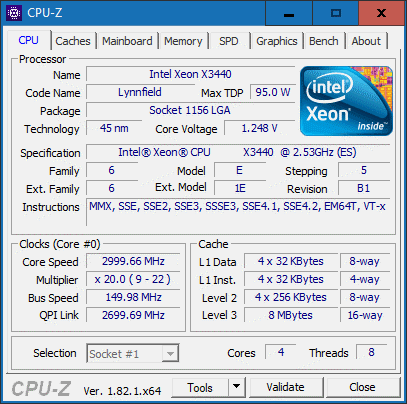Screen dimensions: 407x404
Task: Click the Validate button
Action: point(286,387)
